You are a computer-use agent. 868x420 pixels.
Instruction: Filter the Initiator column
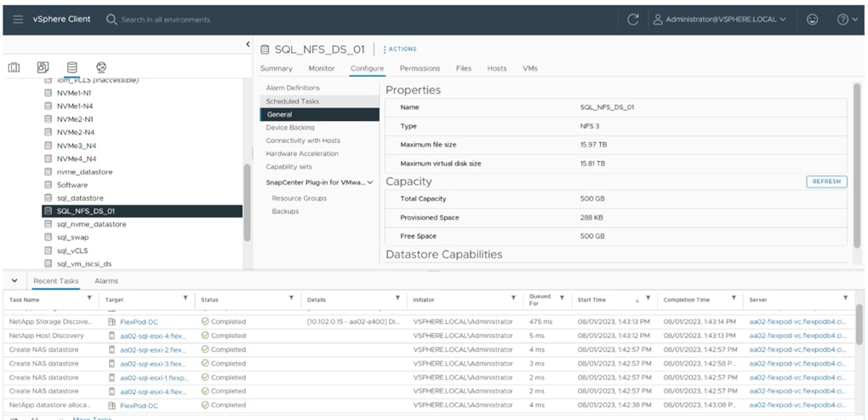pos(514,298)
